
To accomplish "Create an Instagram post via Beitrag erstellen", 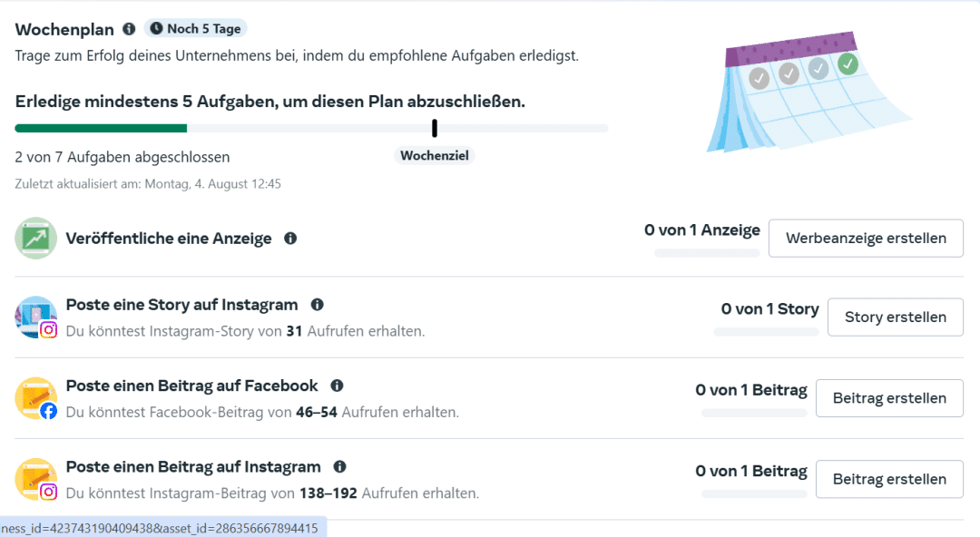I will (889, 479).
